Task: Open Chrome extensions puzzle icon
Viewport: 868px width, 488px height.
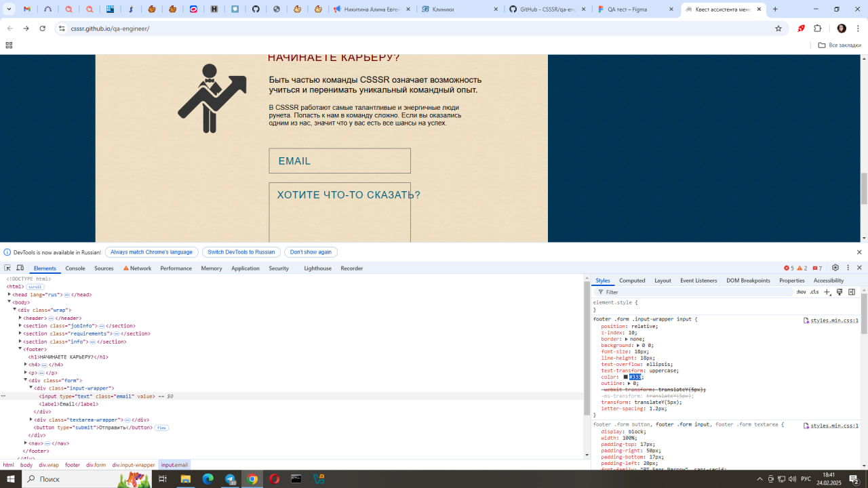Action: pyautogui.click(x=817, y=28)
